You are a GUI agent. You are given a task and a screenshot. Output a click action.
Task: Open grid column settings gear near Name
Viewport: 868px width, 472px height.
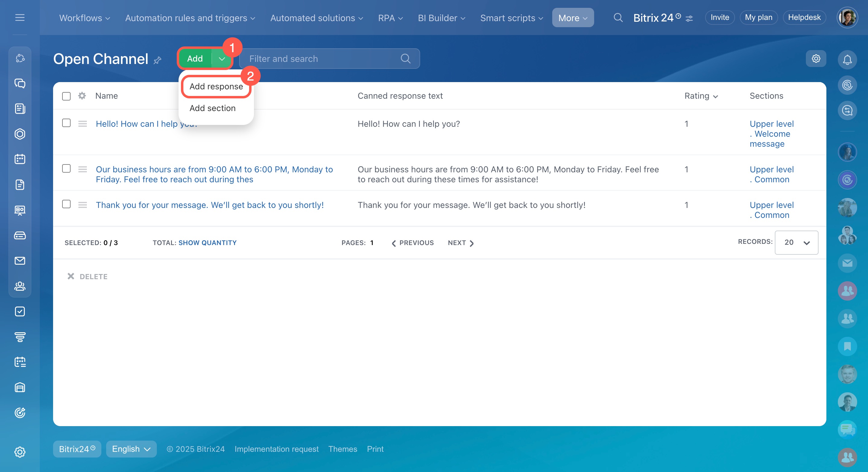(82, 96)
